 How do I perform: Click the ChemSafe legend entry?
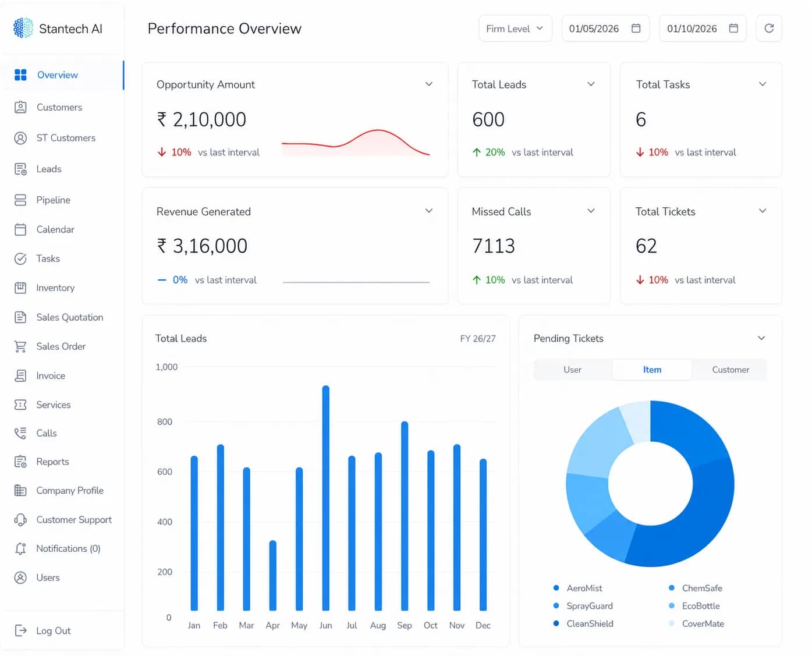(696, 588)
